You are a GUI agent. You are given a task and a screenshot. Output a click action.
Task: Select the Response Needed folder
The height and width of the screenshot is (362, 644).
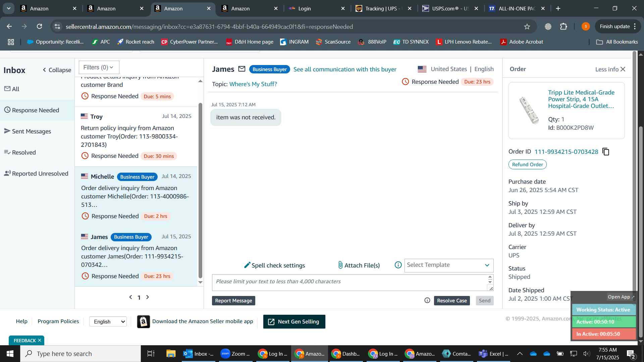coord(37,110)
